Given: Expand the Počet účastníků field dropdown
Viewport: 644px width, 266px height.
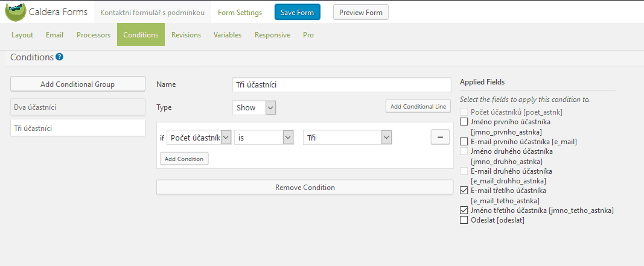Looking at the screenshot, I should tap(199, 138).
